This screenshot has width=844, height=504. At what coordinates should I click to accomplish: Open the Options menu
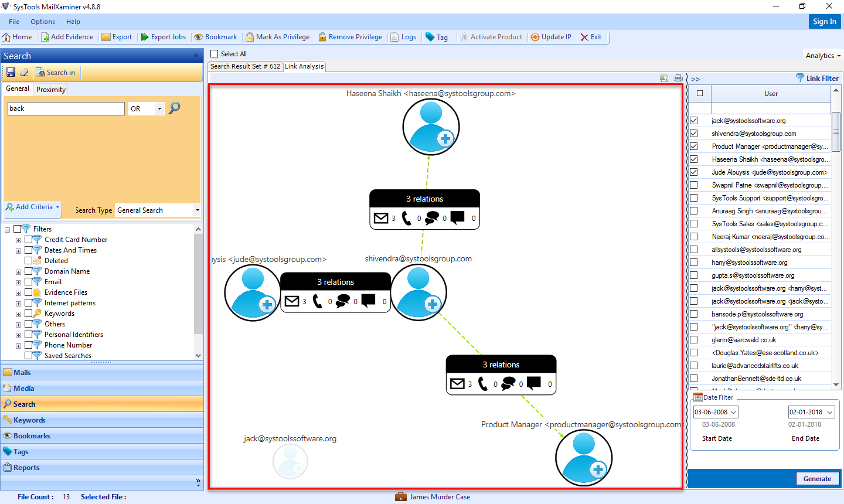click(43, 22)
